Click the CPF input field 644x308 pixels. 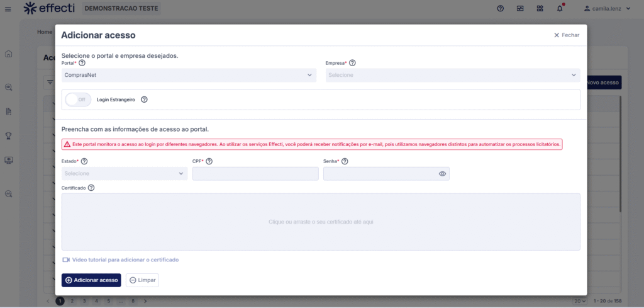point(255,174)
